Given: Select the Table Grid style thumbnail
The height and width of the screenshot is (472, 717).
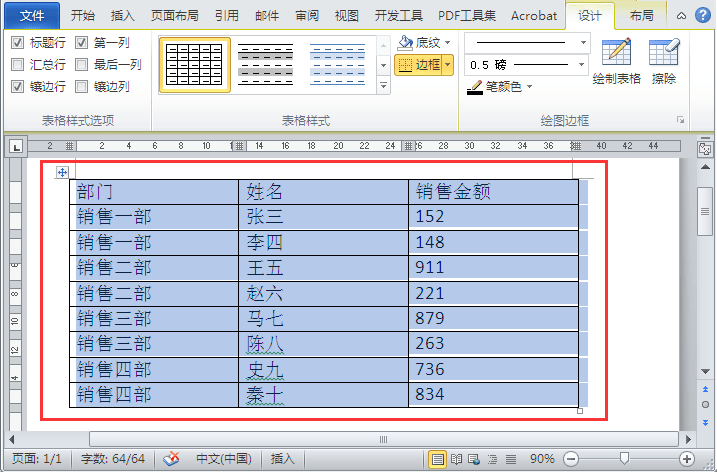Looking at the screenshot, I should (194, 65).
